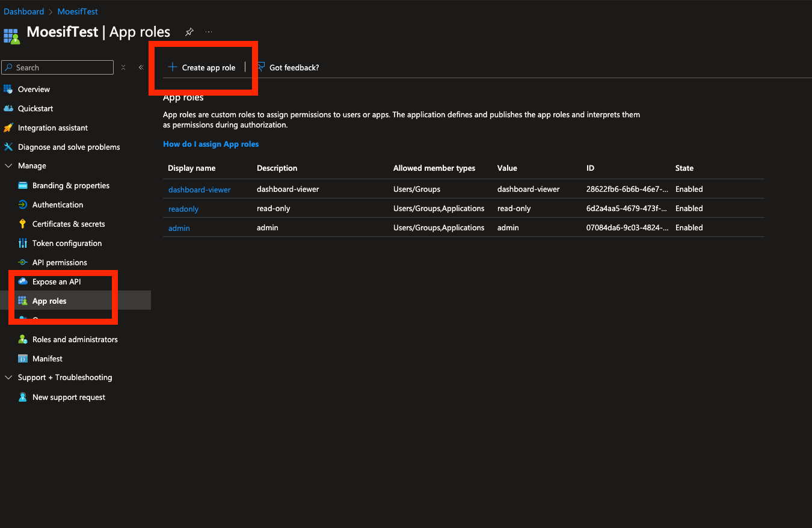Image resolution: width=812 pixels, height=528 pixels.
Task: Click the Diagnose and solve problems wrench icon
Action: pyautogui.click(x=8, y=147)
